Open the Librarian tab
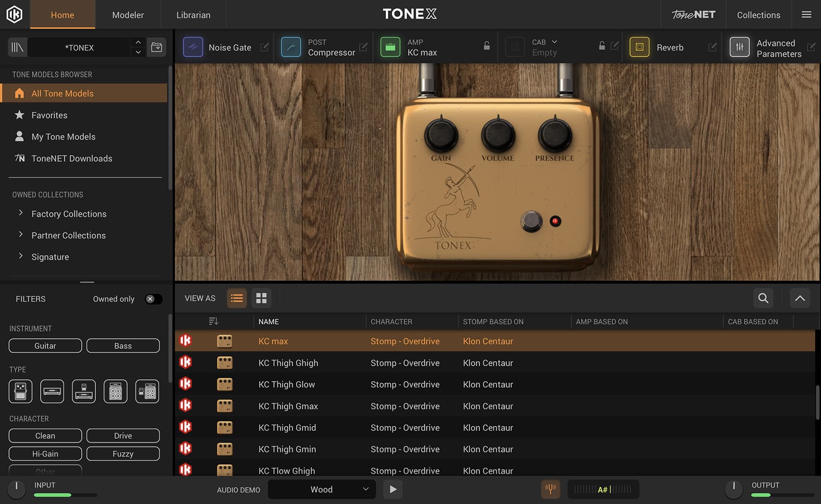 point(193,15)
